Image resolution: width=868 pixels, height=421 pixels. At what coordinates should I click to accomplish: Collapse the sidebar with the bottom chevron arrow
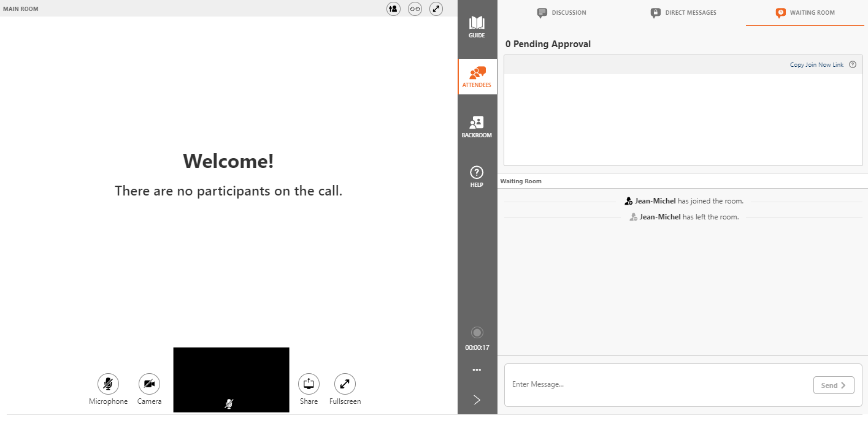(x=477, y=400)
